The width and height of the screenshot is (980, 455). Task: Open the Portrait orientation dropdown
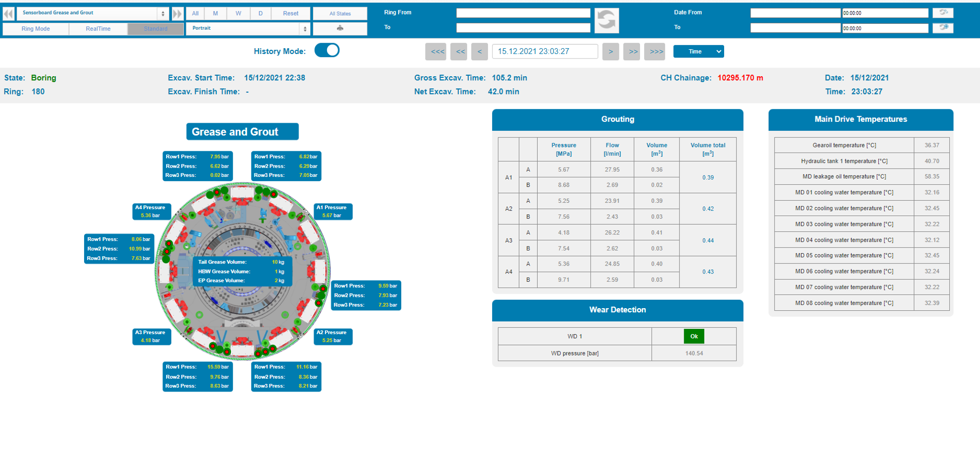click(x=248, y=29)
